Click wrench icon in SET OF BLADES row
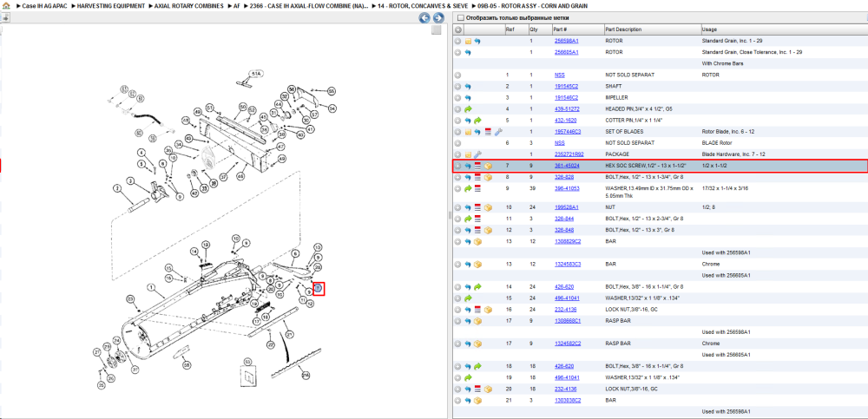Screen dimensions: 868x419 (x=497, y=132)
